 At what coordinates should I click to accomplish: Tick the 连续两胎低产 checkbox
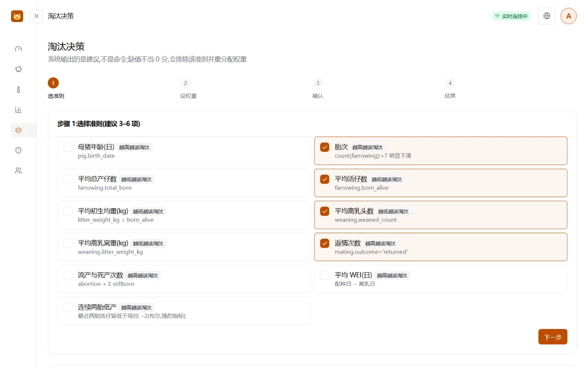click(x=68, y=307)
